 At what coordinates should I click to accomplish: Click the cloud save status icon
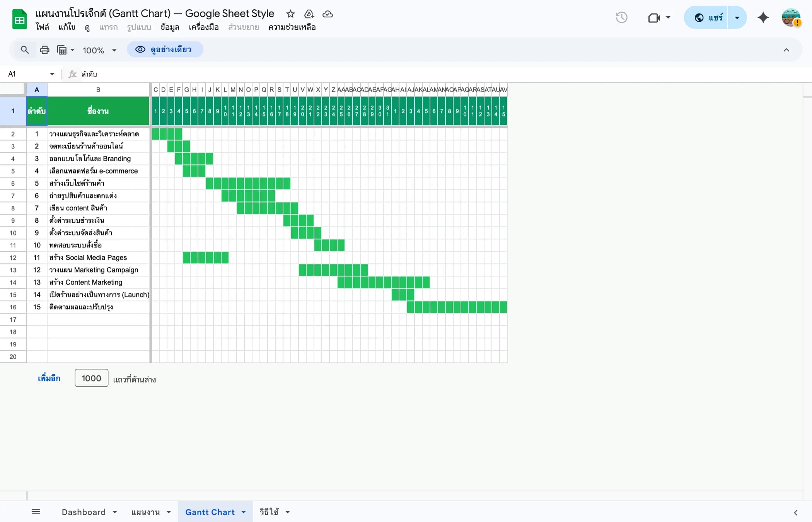click(x=328, y=14)
